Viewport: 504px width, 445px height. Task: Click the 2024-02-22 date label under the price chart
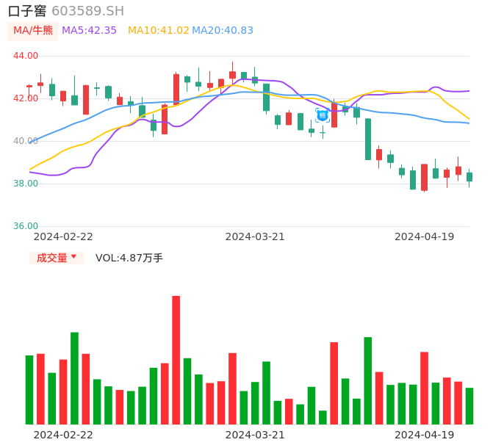pos(63,236)
